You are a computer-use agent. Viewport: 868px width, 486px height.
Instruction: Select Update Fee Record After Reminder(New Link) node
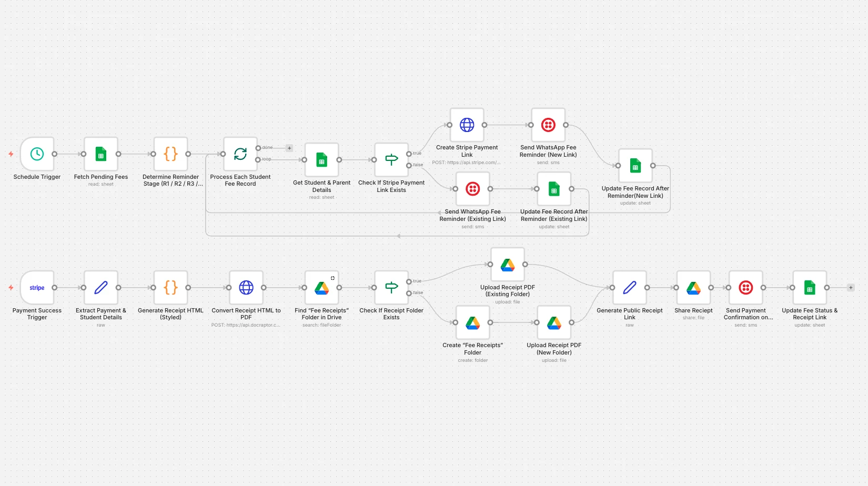click(x=635, y=166)
